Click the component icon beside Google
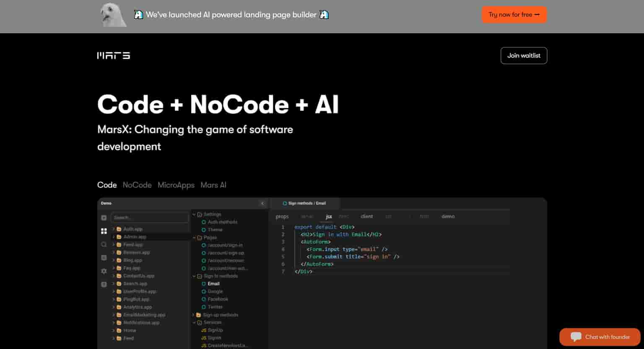The image size is (644, 349). pyautogui.click(x=204, y=292)
